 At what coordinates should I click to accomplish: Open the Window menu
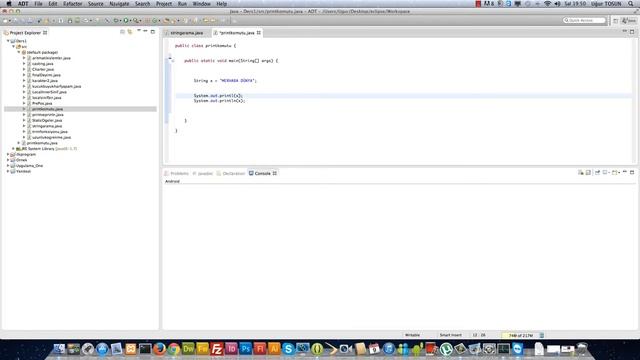[x=201, y=4]
